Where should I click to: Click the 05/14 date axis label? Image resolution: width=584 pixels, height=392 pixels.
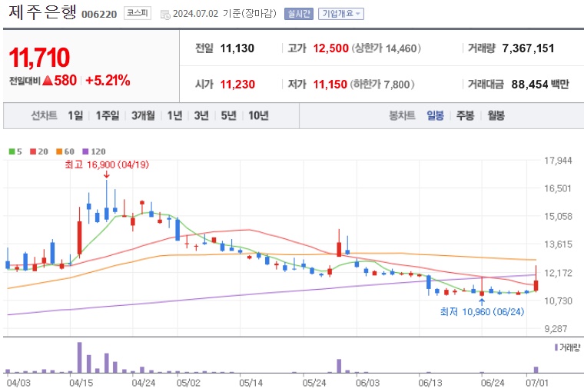click(x=251, y=383)
